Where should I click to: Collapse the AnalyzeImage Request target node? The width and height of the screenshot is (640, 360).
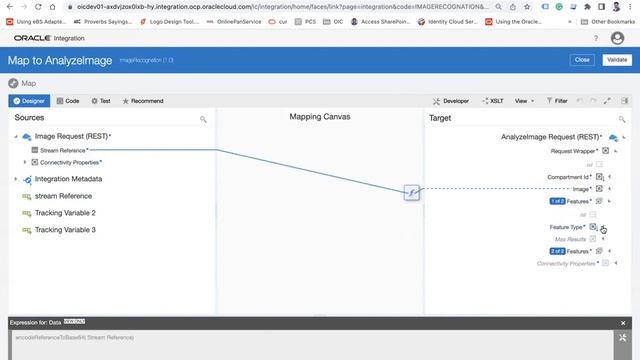click(624, 138)
